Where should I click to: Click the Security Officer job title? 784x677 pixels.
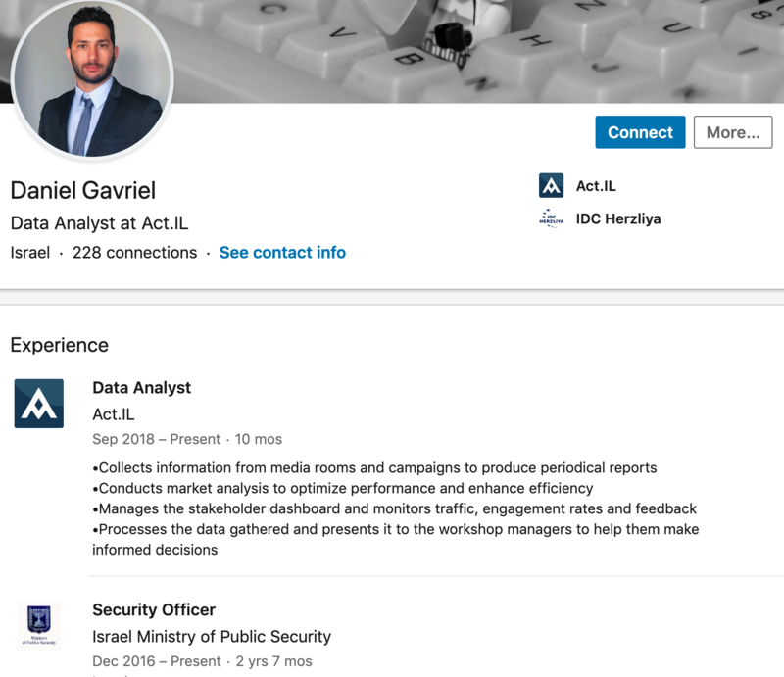[x=154, y=610]
